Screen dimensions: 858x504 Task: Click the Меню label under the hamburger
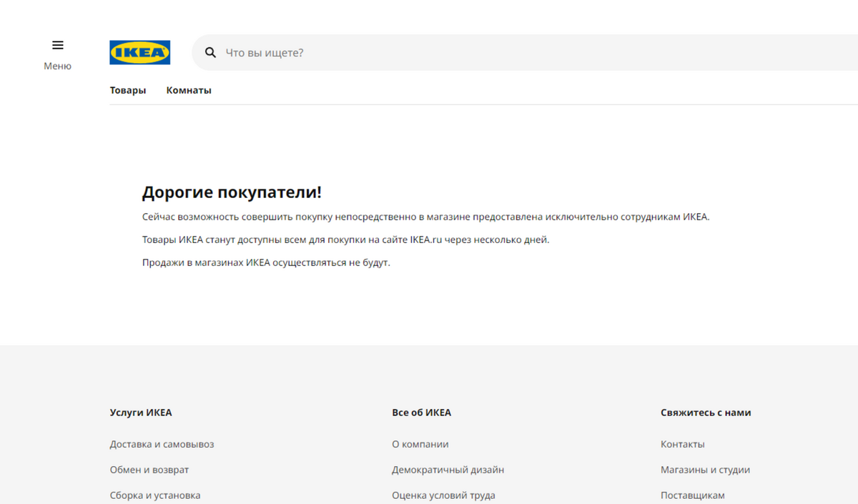[57, 66]
